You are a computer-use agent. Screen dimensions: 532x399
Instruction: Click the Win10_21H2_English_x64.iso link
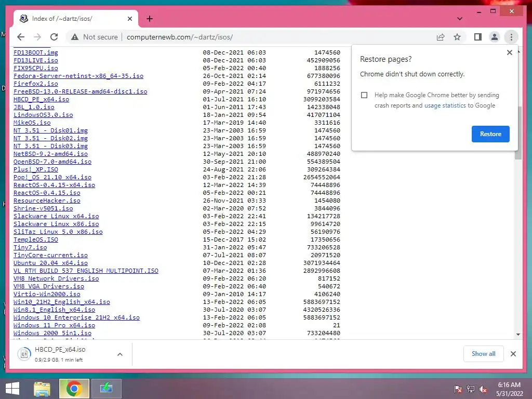(x=62, y=302)
